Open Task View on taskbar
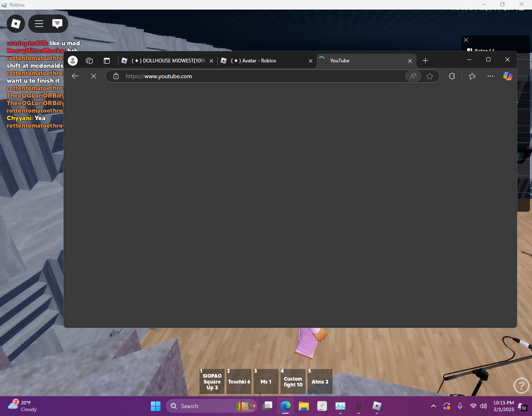The height and width of the screenshot is (416, 532). pyautogui.click(x=267, y=406)
